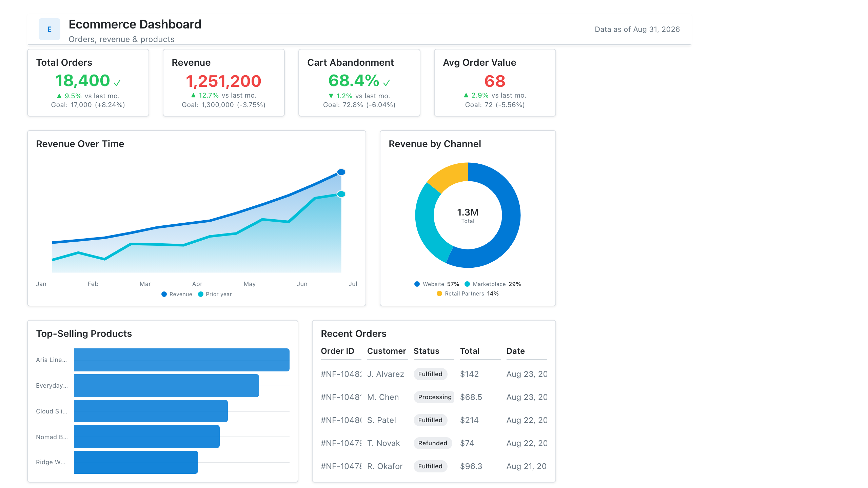Image resolution: width=868 pixels, height=488 pixels.
Task: Click the down arrow beside 1.2%
Action: click(x=331, y=96)
